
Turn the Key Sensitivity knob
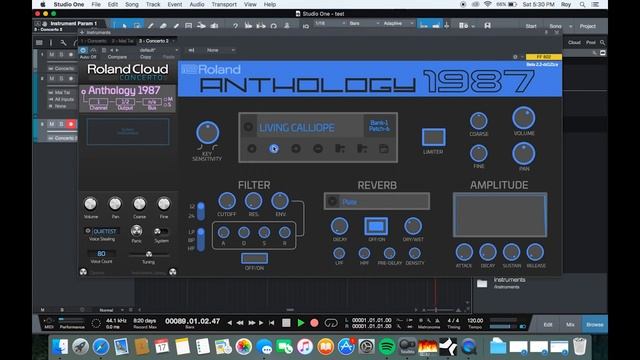point(207,133)
